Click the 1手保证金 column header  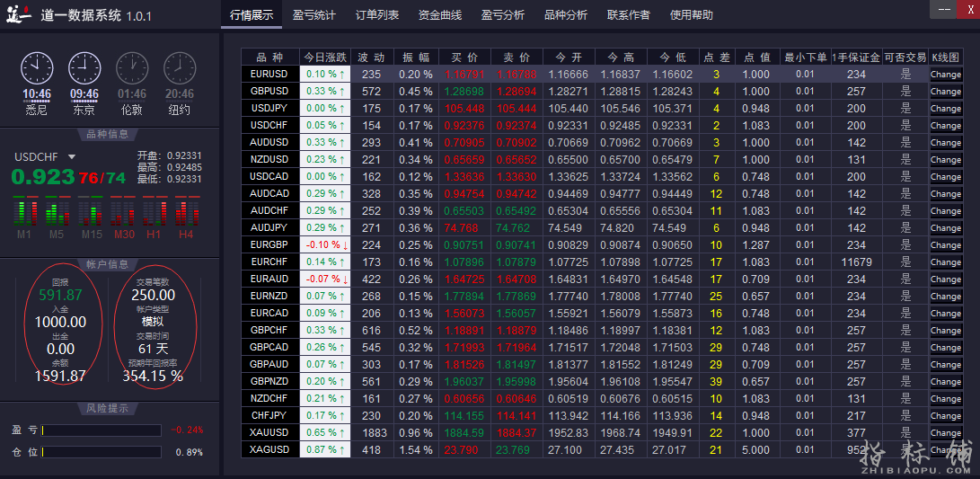coord(856,57)
